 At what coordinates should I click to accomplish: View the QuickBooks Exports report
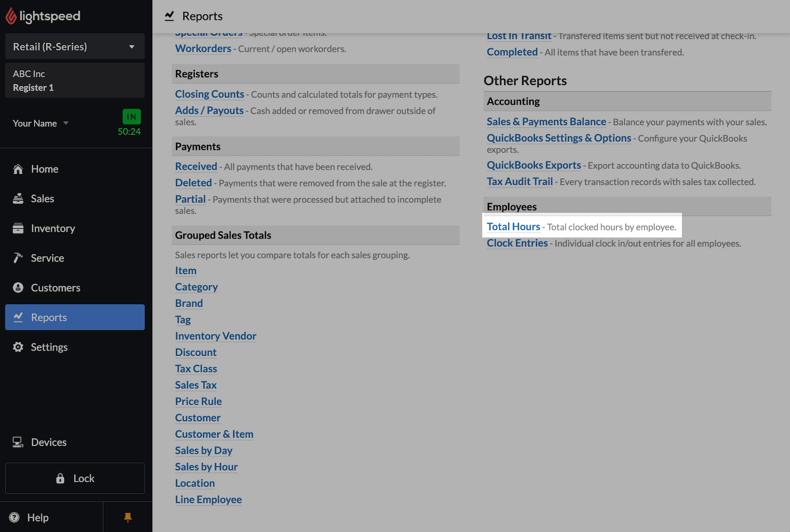coord(533,165)
